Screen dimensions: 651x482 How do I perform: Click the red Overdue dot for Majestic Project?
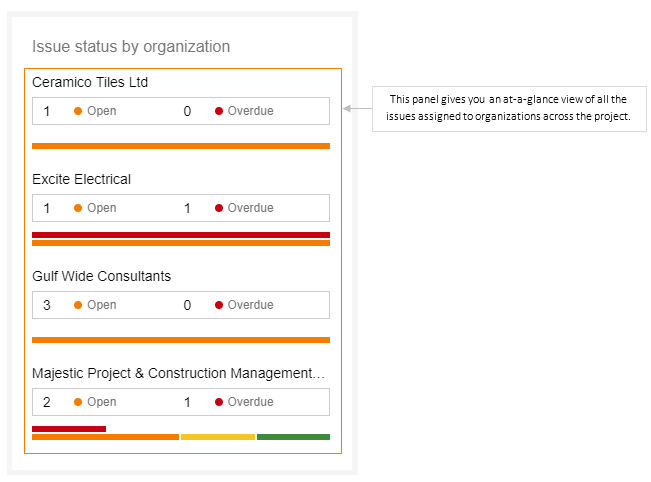coord(219,402)
